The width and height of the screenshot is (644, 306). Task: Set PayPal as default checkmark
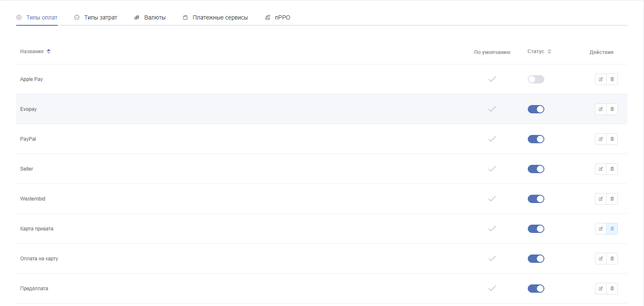(492, 139)
